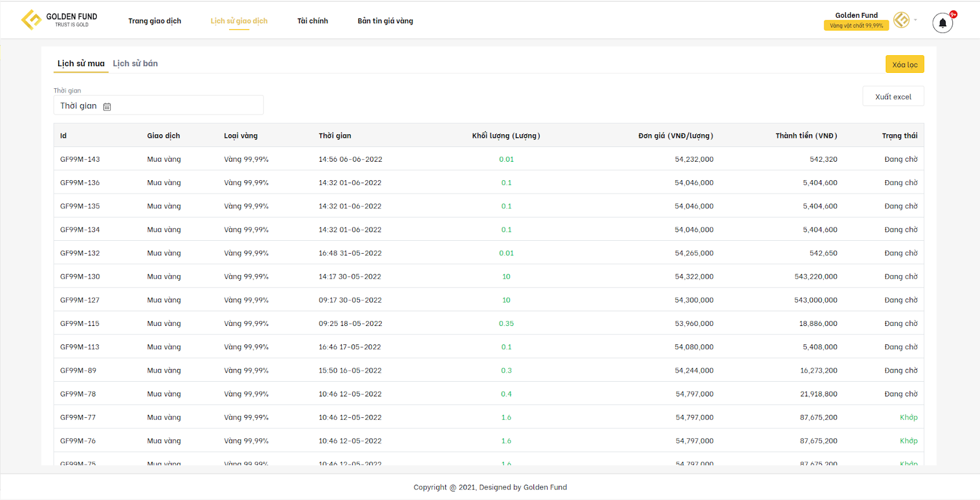The width and height of the screenshot is (980, 500).
Task: Click the Loại vàng column header
Action: tap(241, 136)
